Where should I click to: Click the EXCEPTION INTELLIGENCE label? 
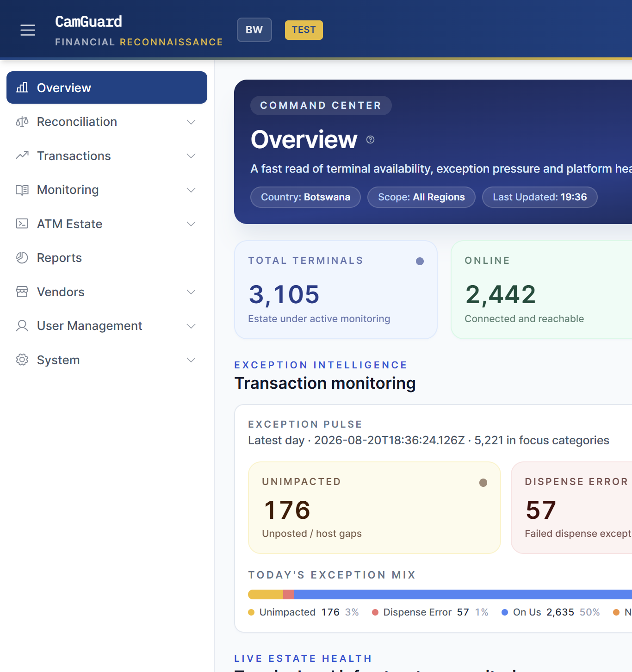pos(321,365)
